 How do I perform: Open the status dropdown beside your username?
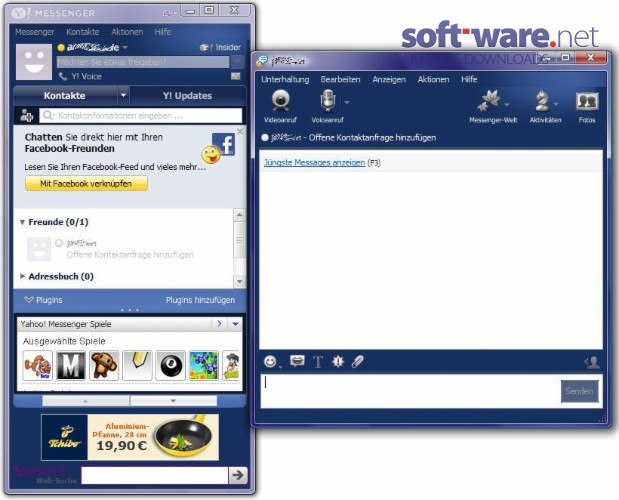pyautogui.click(x=125, y=47)
